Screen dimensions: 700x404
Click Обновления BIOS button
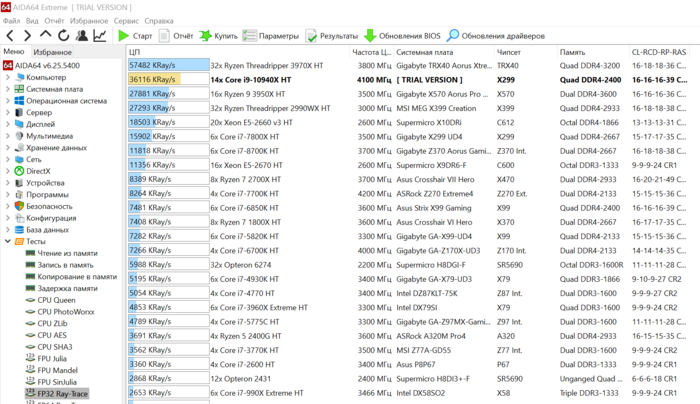click(x=402, y=36)
